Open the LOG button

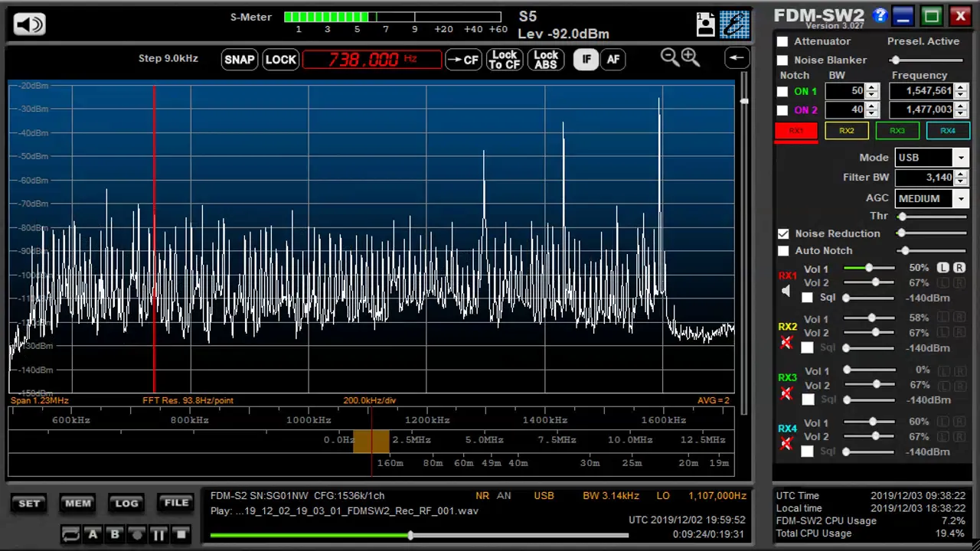[127, 504]
